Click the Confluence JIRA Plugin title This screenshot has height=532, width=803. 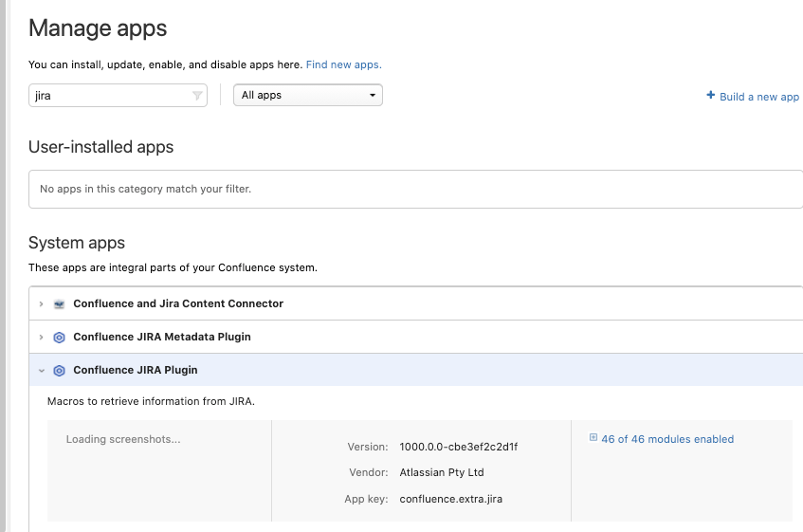coord(136,370)
